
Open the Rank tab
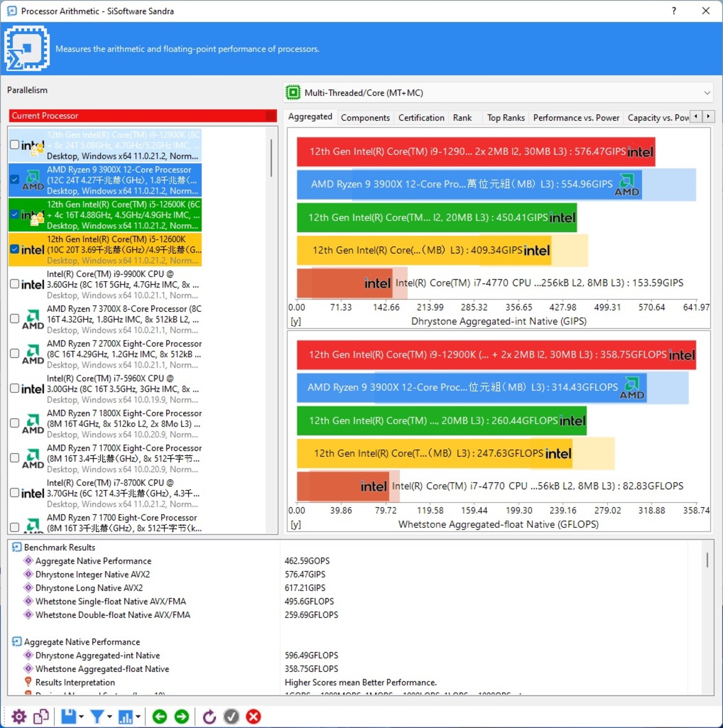[462, 118]
